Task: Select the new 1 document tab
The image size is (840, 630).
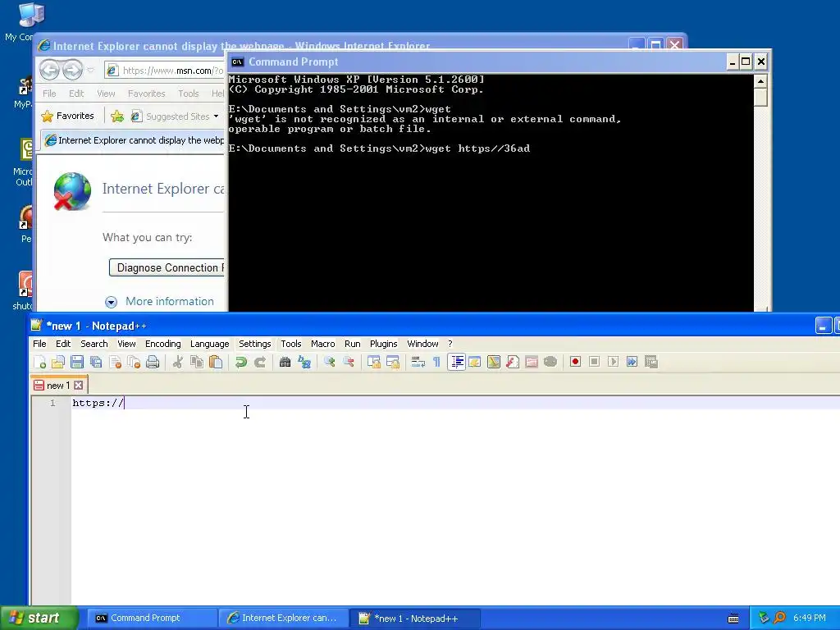Action: click(x=58, y=386)
